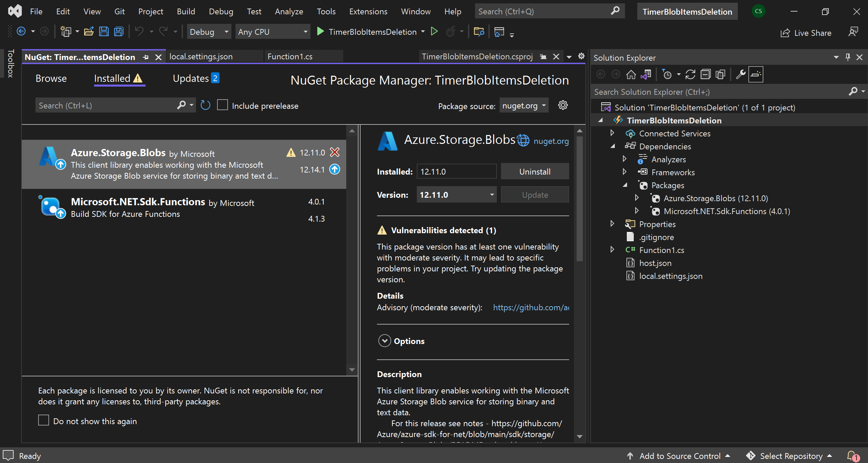868x463 pixels.
Task: Open the Git menu
Action: [119, 12]
